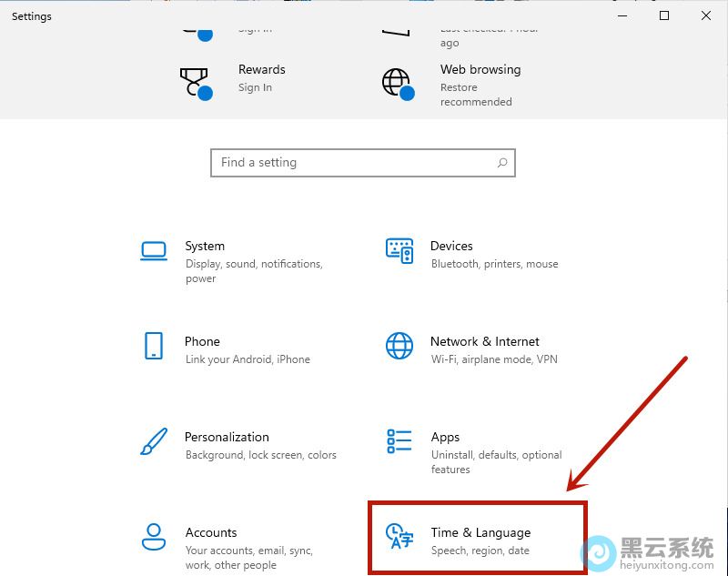Click the Network & Internet heading
The image size is (728, 576).
[x=484, y=341]
